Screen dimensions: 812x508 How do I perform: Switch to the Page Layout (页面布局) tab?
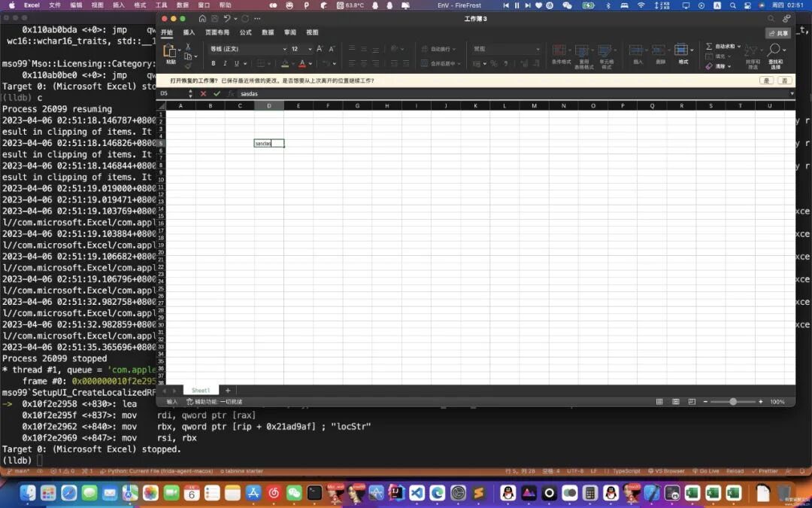[217, 32]
